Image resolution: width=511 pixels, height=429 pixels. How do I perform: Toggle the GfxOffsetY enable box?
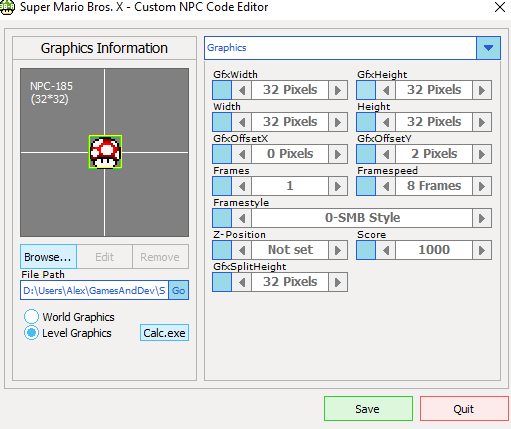tap(366, 154)
